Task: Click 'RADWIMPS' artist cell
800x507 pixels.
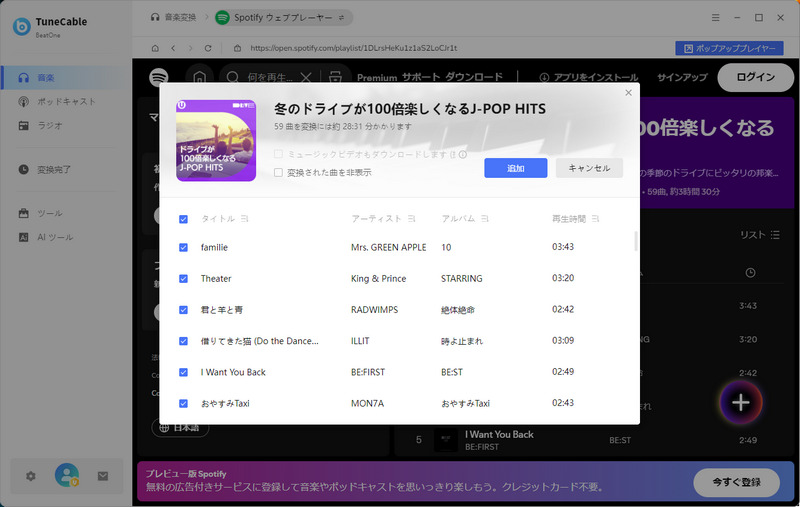Action: pos(374,310)
